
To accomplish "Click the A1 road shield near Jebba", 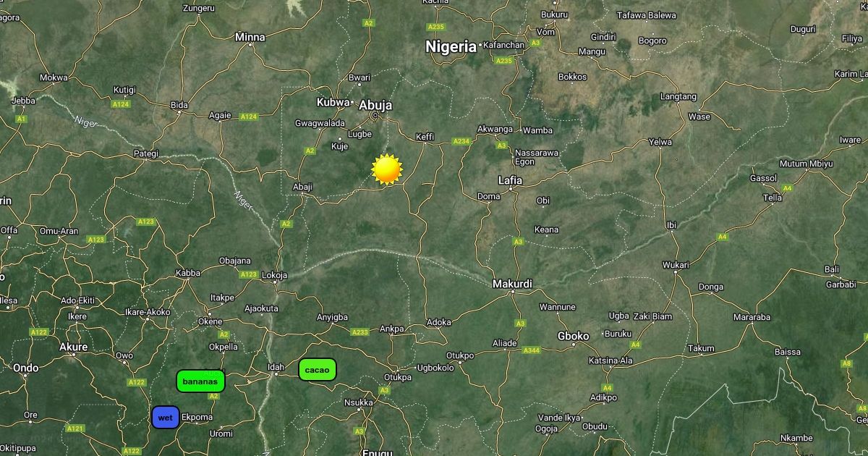I will click(x=20, y=118).
